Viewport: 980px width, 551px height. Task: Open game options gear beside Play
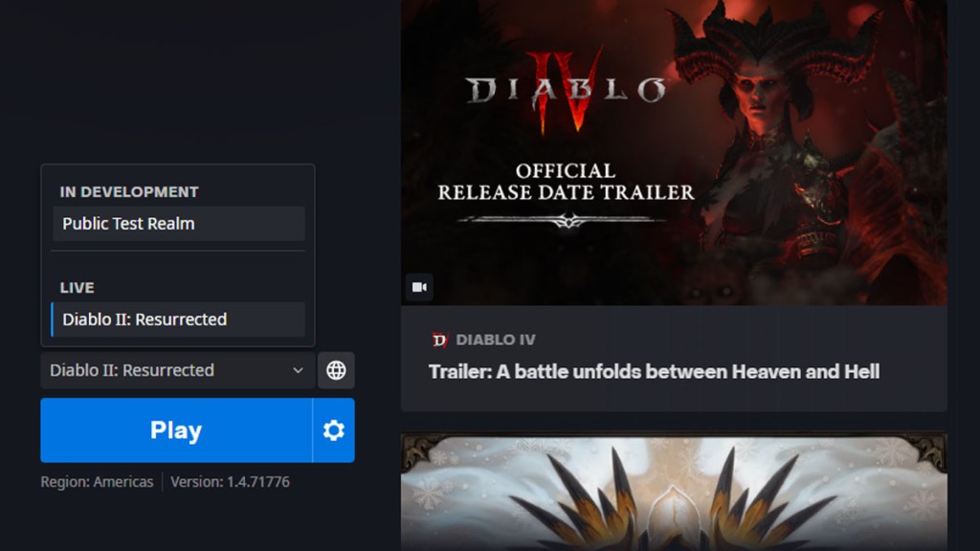pos(333,430)
